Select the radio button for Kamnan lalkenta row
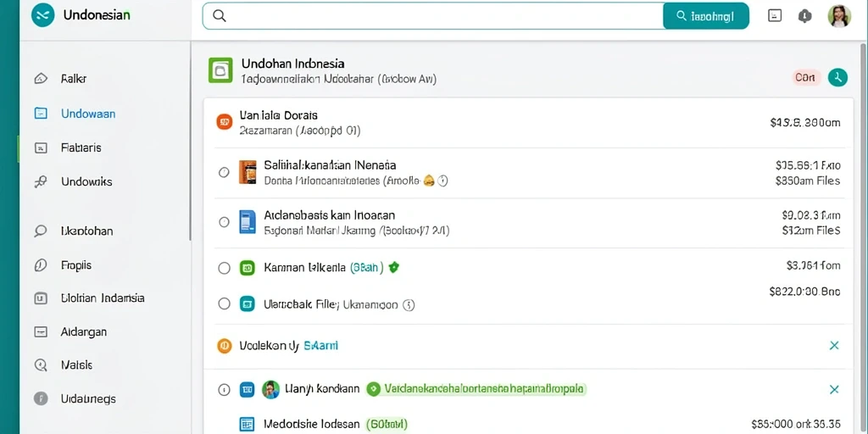This screenshot has height=434, width=868. (224, 269)
